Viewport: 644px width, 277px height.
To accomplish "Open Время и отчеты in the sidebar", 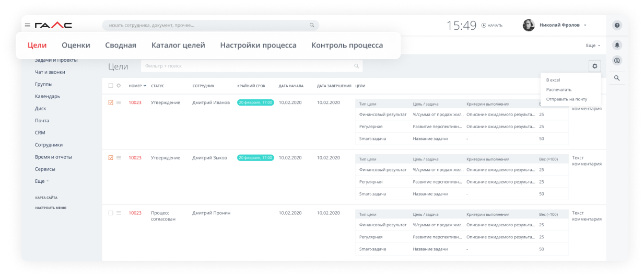I will click(x=54, y=157).
